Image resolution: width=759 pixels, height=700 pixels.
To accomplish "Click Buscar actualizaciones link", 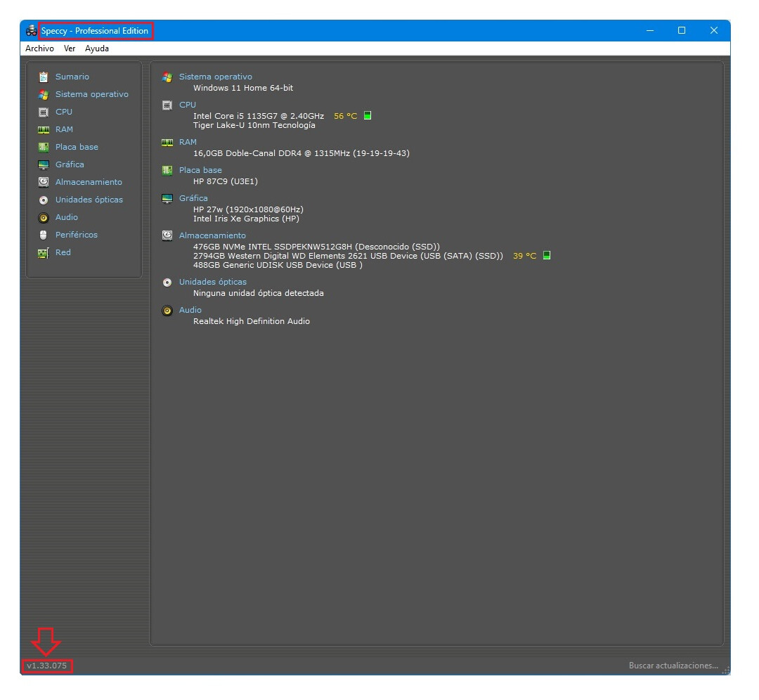I will point(673,666).
